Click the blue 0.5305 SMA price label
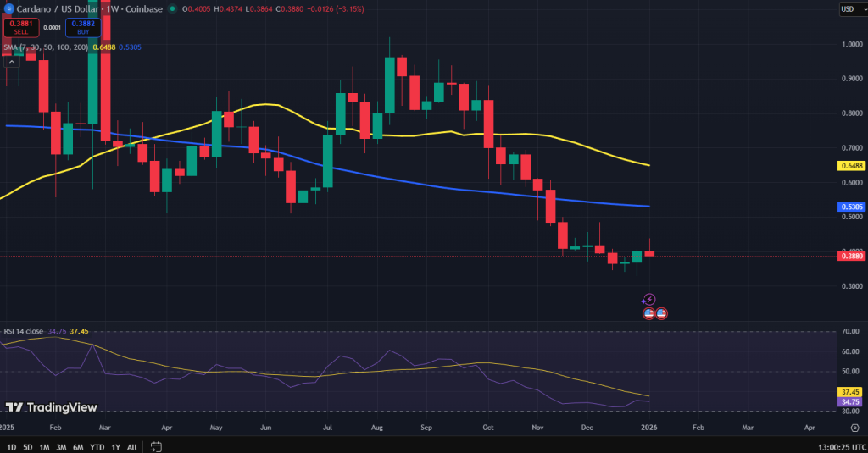The height and width of the screenshot is (453, 868). click(x=851, y=207)
